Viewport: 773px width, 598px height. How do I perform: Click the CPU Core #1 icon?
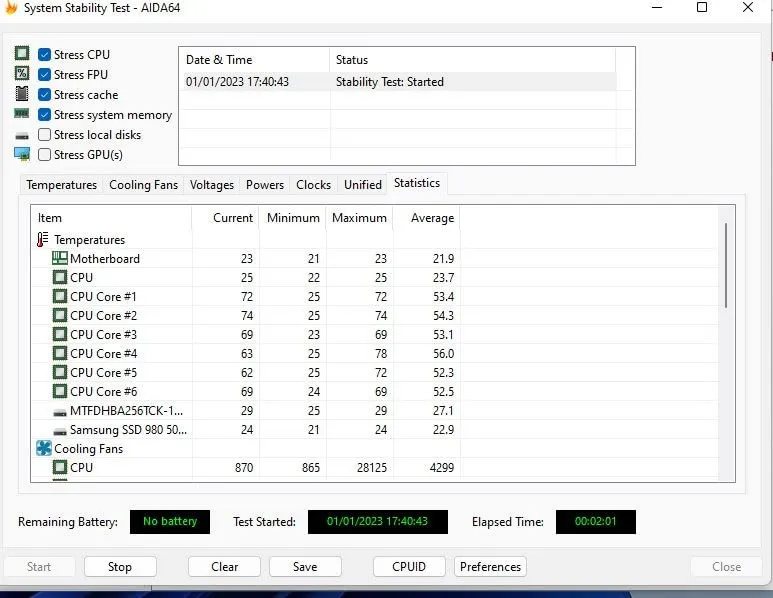pyautogui.click(x=60, y=296)
